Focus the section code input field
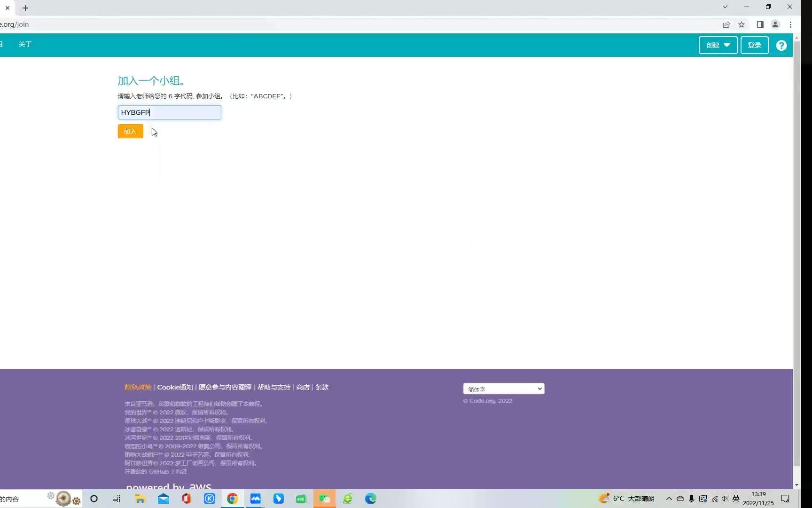The height and width of the screenshot is (508, 812). [x=169, y=112]
